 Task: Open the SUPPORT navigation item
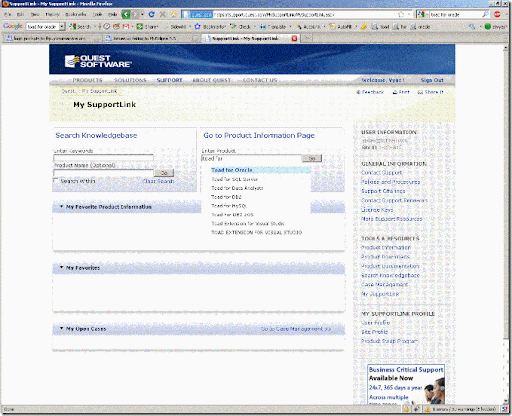[169, 80]
